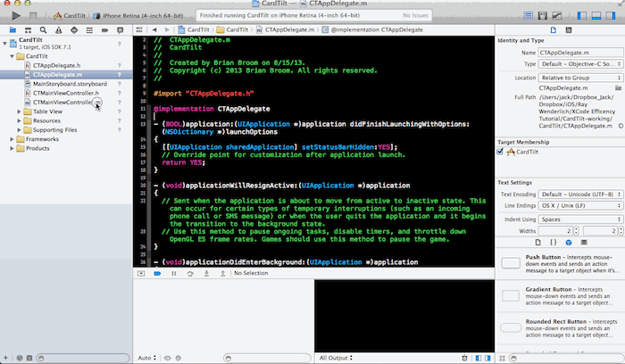Open the Debug navigator
Image resolution: width=625 pixels, height=364 pixels.
89,30
